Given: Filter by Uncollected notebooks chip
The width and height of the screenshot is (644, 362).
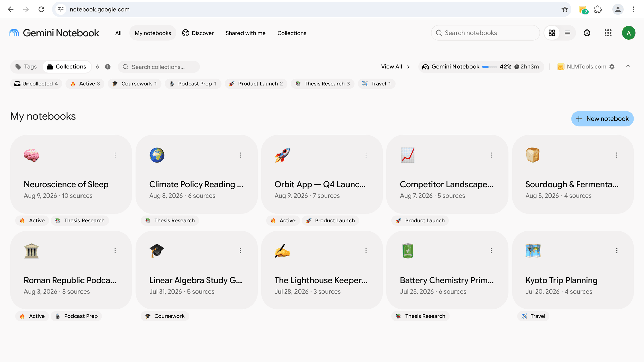Looking at the screenshot, I should (x=36, y=84).
